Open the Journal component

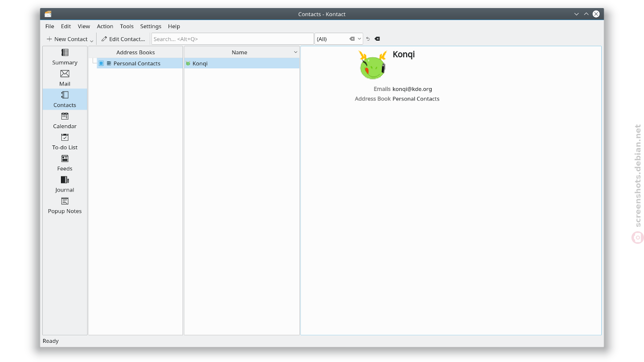(x=65, y=184)
